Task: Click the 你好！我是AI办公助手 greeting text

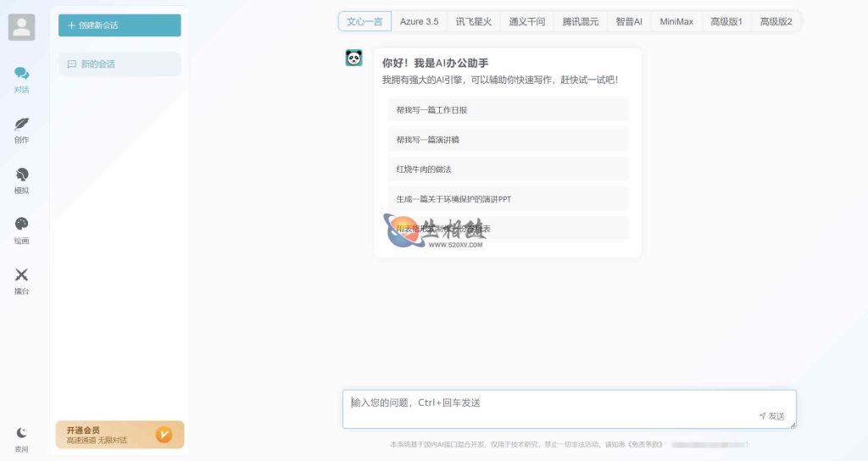Action: pos(435,63)
